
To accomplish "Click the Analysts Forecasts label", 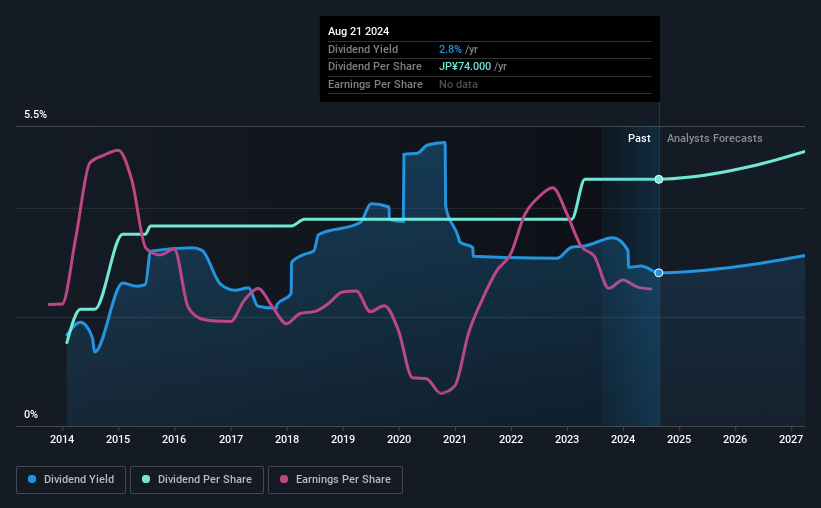I will [x=714, y=138].
